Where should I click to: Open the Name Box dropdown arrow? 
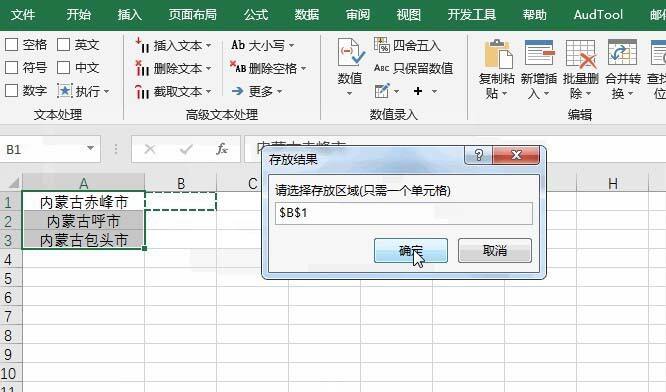click(x=90, y=148)
